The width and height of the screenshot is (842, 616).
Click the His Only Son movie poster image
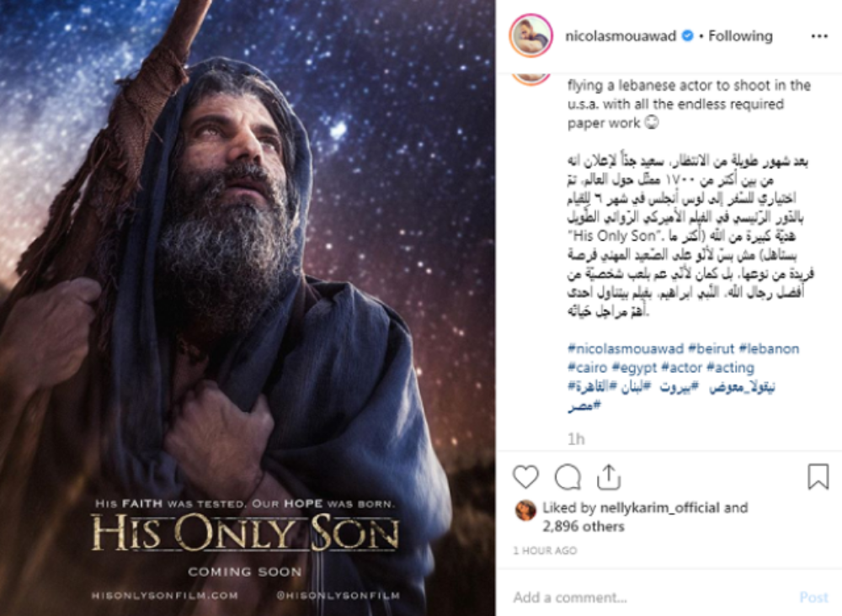tap(248, 308)
